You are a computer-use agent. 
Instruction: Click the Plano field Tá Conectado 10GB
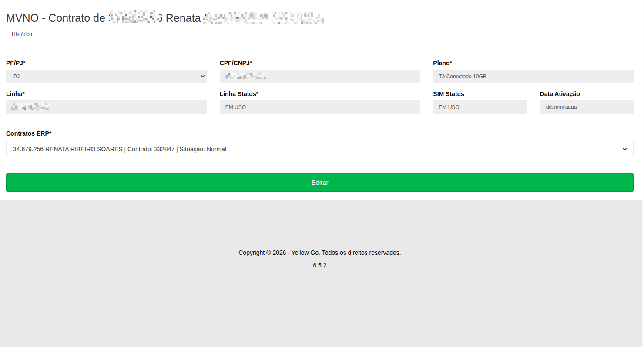tap(533, 76)
